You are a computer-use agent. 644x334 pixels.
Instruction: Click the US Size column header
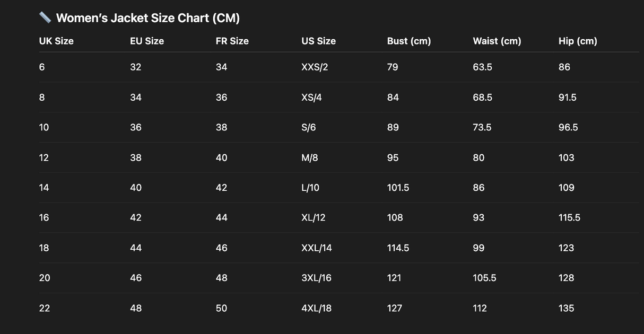[x=318, y=41]
